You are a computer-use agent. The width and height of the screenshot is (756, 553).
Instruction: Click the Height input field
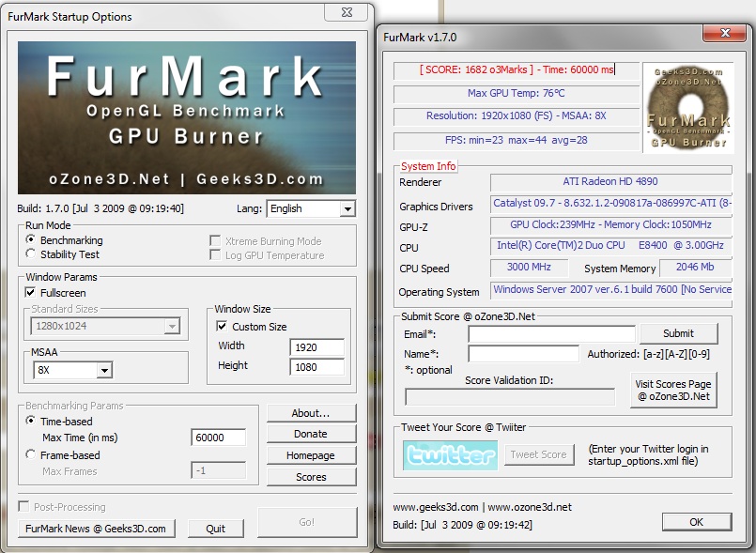pyautogui.click(x=316, y=367)
